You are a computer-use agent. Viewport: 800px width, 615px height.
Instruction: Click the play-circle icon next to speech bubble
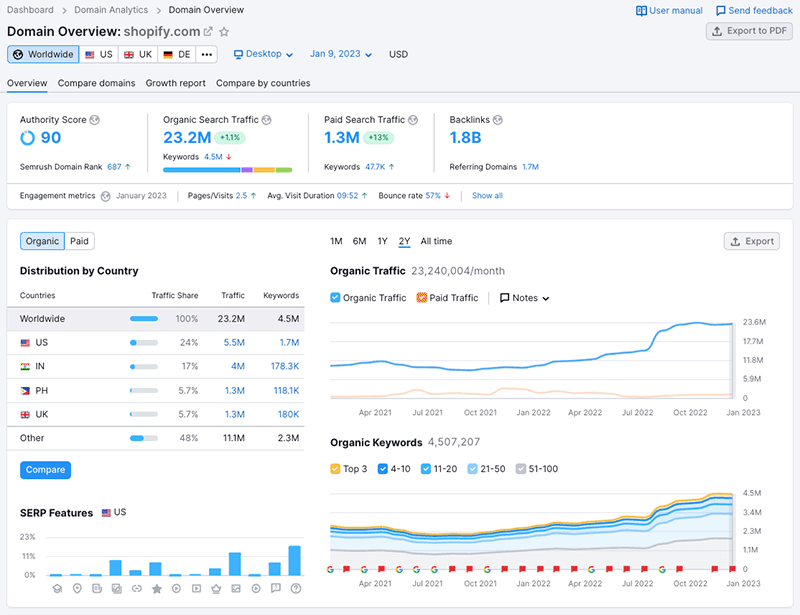coord(256,589)
